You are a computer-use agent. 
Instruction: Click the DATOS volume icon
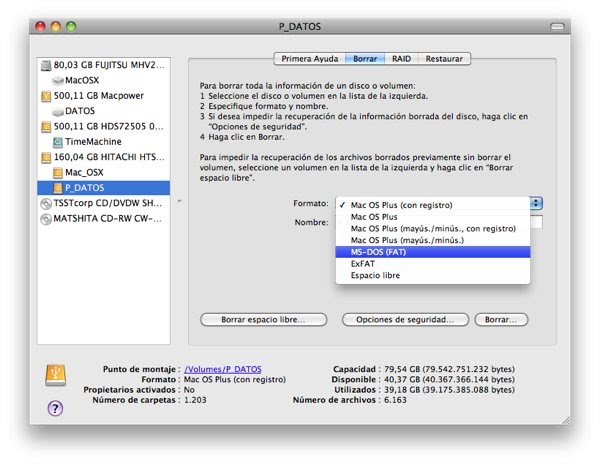pyautogui.click(x=58, y=111)
